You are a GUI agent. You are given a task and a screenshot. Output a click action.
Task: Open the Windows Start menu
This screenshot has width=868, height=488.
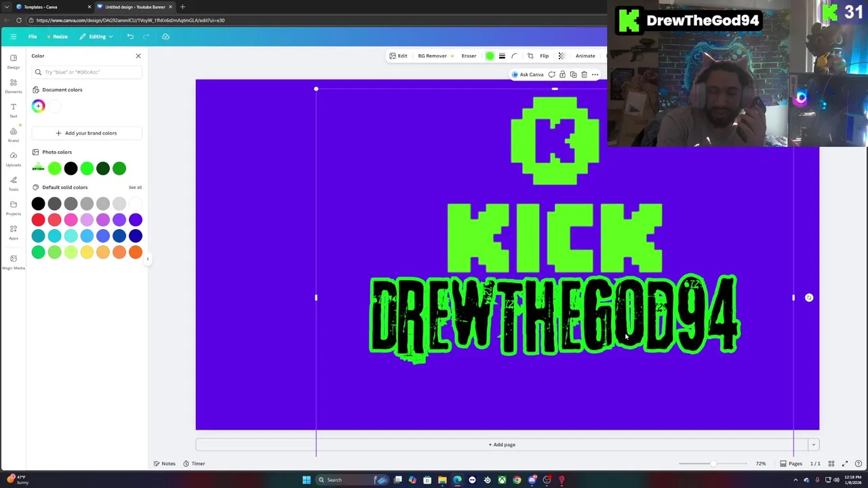pos(307,480)
